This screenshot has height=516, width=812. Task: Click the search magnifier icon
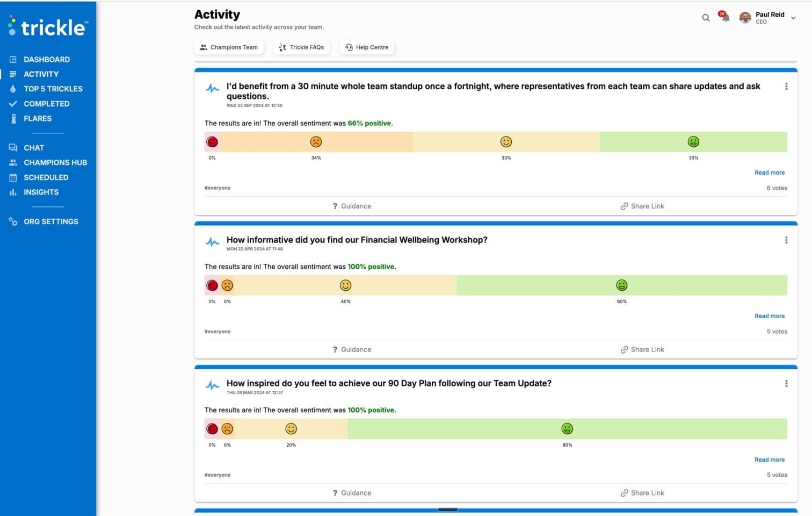point(706,18)
